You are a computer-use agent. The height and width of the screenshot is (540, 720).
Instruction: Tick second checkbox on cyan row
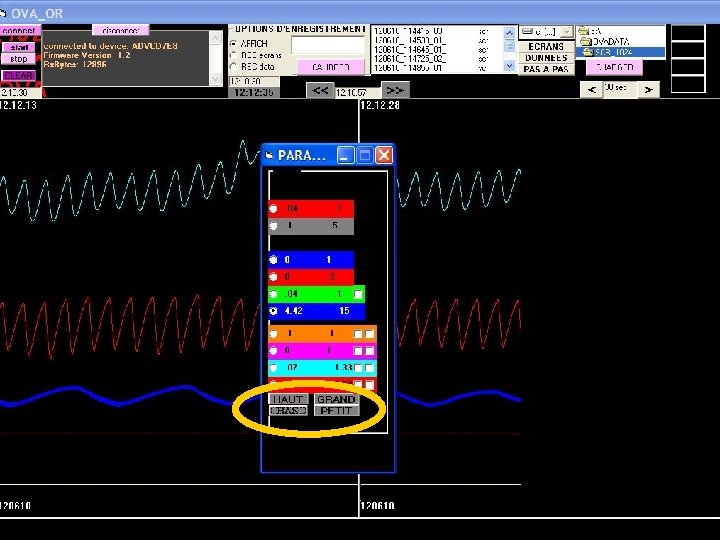point(369,368)
